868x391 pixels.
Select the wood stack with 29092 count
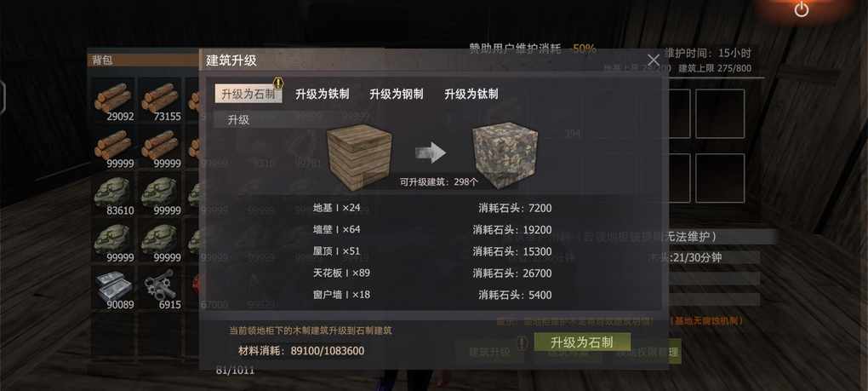point(113,100)
